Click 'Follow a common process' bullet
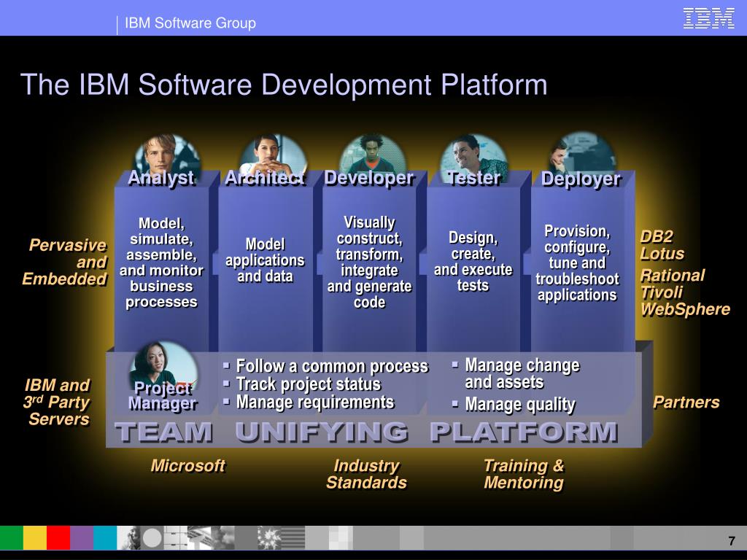The height and width of the screenshot is (560, 747). (332, 366)
